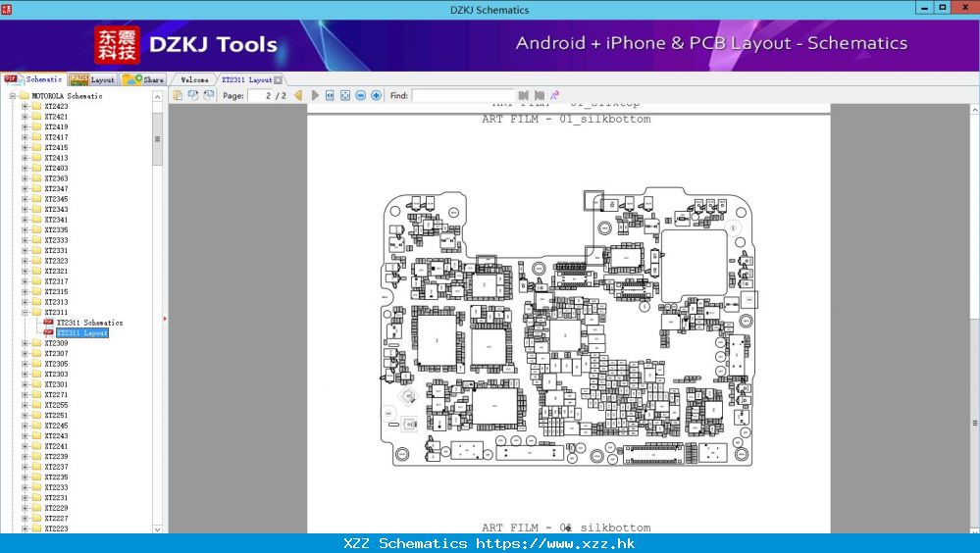Screen dimensions: 980x553
Task: Click the tree panel scroll up arrow
Action: click(158, 96)
